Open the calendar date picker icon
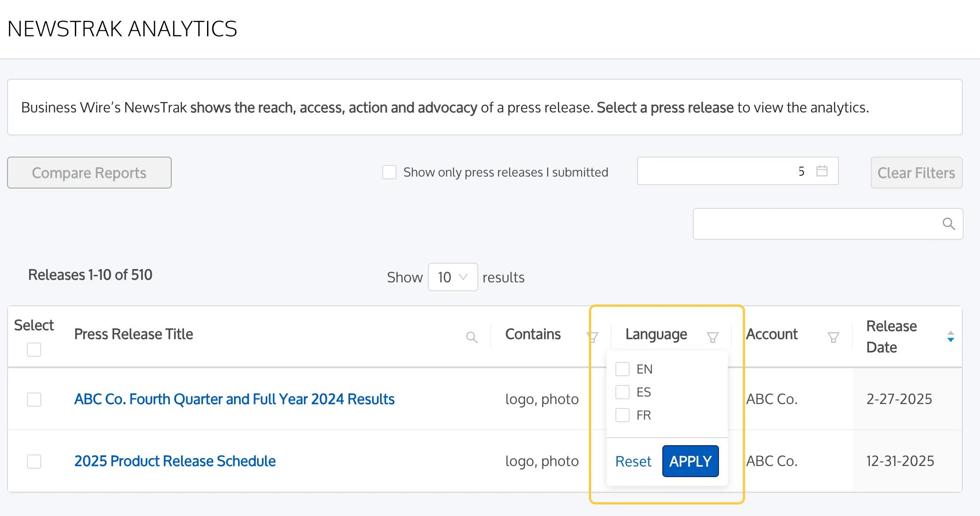Image resolution: width=980 pixels, height=516 pixels. point(822,171)
